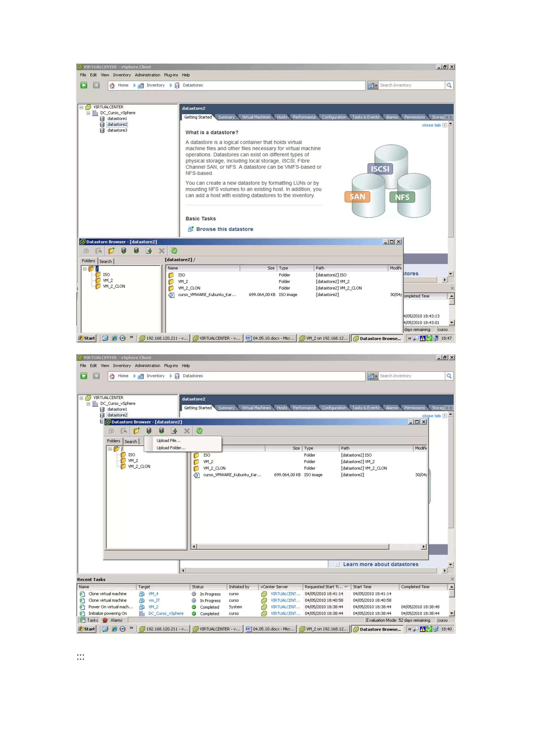Click the Home icon in the 18:47 window
534x756 pixels.
click(112, 85)
